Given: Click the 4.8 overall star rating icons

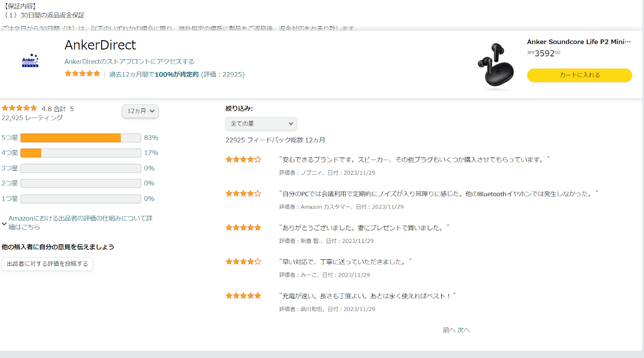Looking at the screenshot, I should (19, 108).
